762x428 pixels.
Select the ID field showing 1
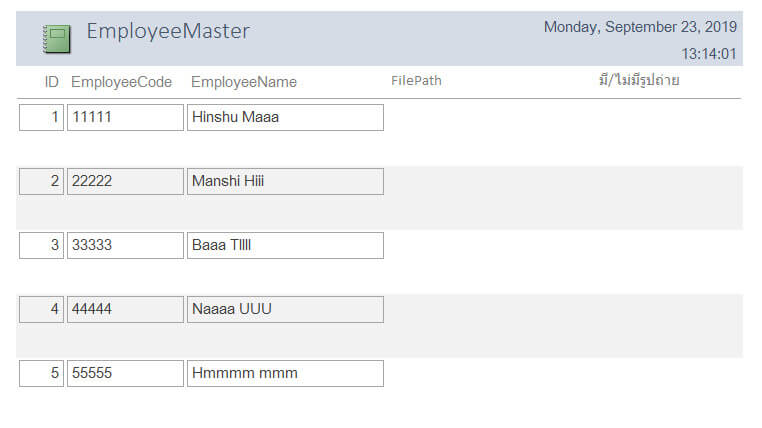pyautogui.click(x=41, y=117)
